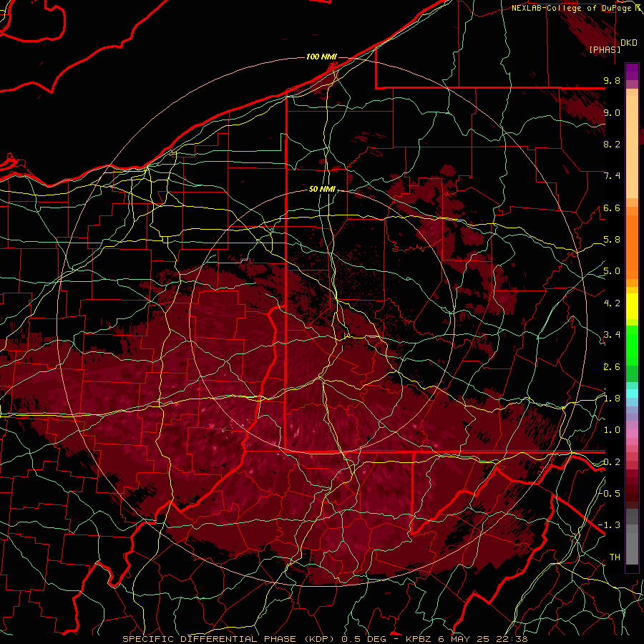Click the [PHAS] legend title

(605, 49)
